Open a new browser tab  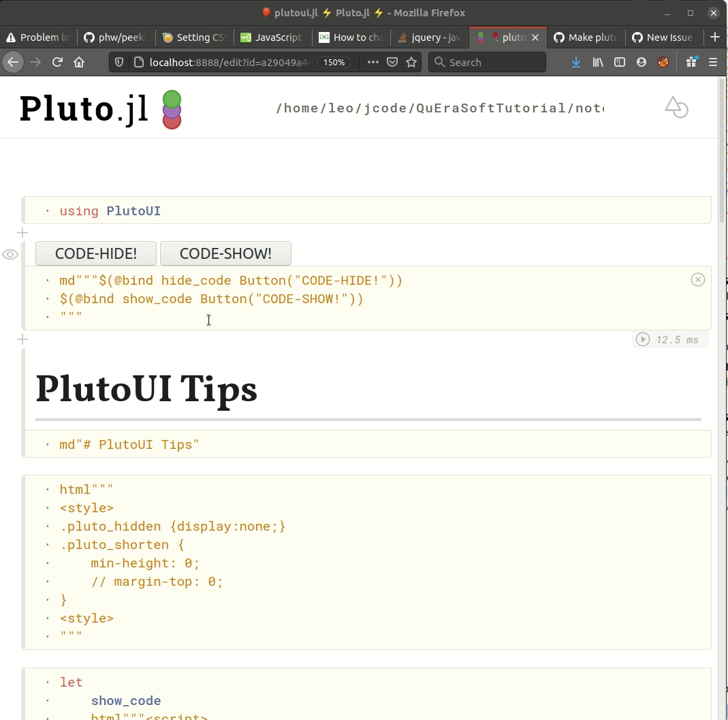715,37
